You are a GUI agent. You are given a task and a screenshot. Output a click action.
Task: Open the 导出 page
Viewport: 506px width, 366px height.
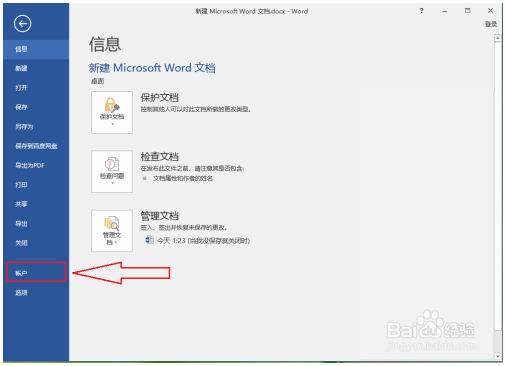point(36,224)
